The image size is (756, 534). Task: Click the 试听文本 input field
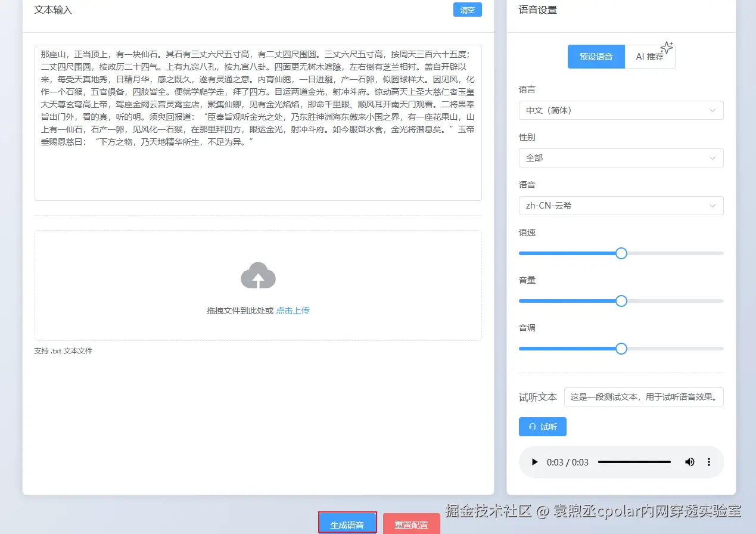click(644, 397)
